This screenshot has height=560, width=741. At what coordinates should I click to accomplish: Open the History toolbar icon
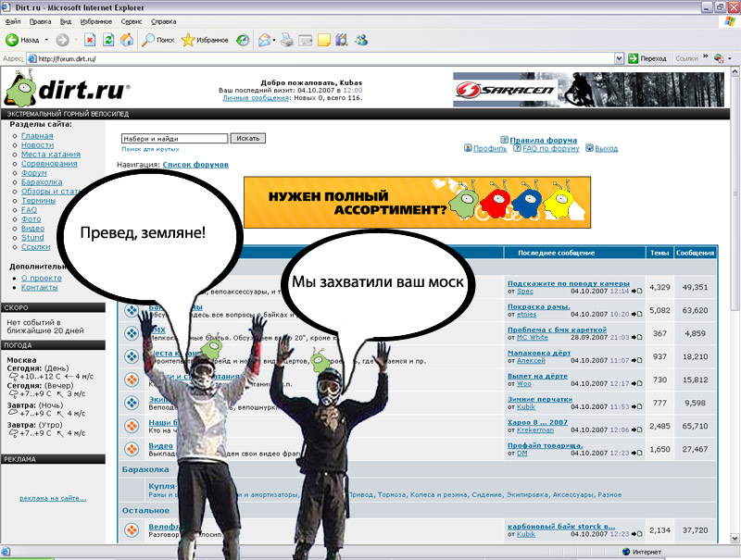click(x=243, y=40)
